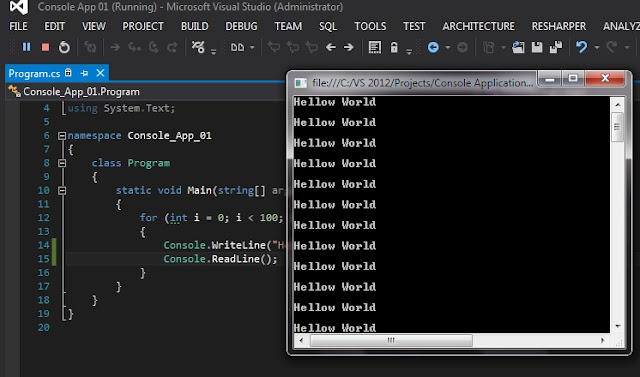
Task: Click the padlock toolbar icon
Action: pos(394,47)
